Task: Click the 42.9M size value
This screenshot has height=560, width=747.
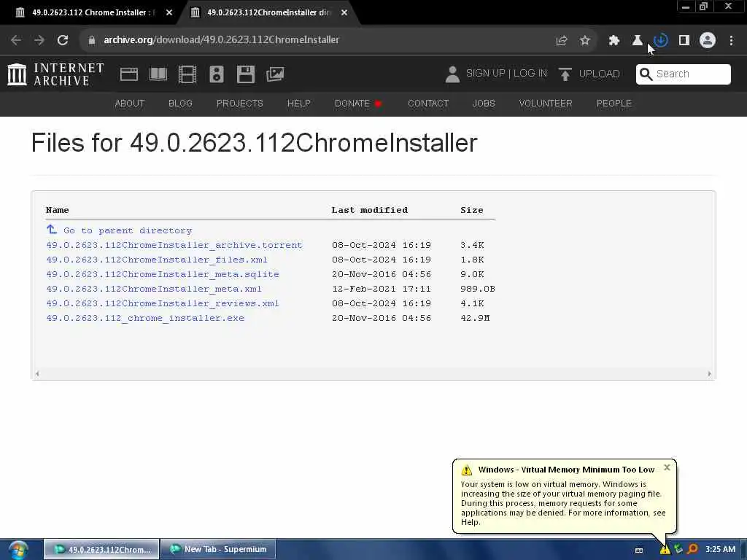Action: coord(475,318)
